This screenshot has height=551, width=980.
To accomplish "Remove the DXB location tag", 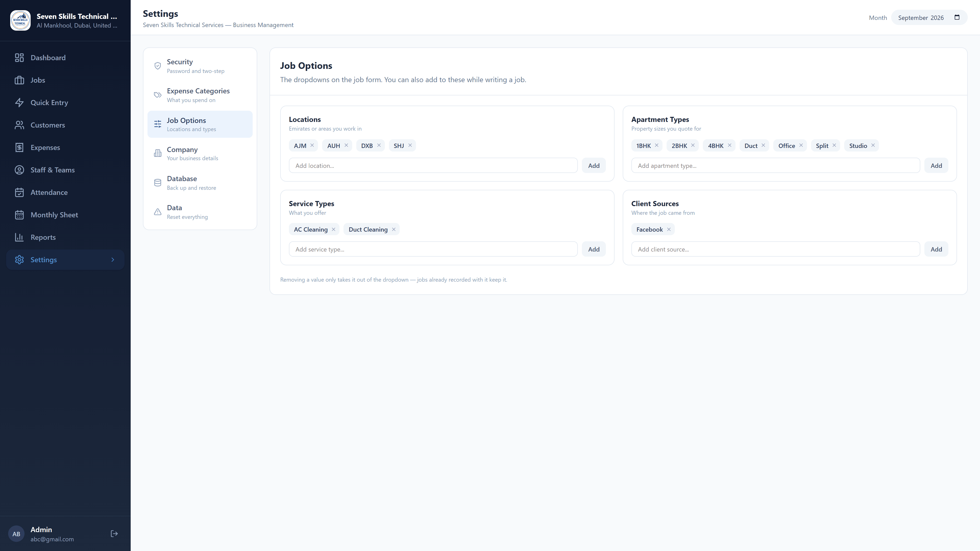I will (x=379, y=145).
